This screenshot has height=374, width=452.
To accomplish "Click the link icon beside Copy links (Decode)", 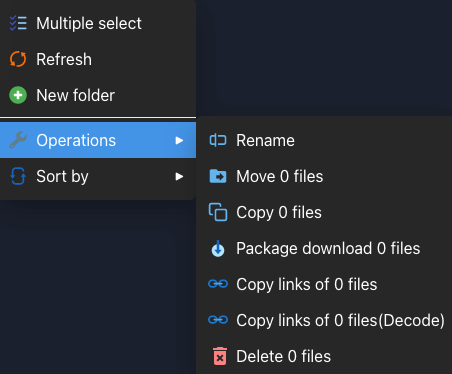I will 218,320.
